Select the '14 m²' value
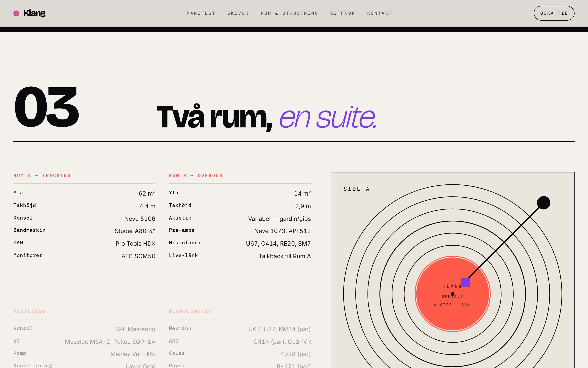This screenshot has height=368, width=588. 302,193
